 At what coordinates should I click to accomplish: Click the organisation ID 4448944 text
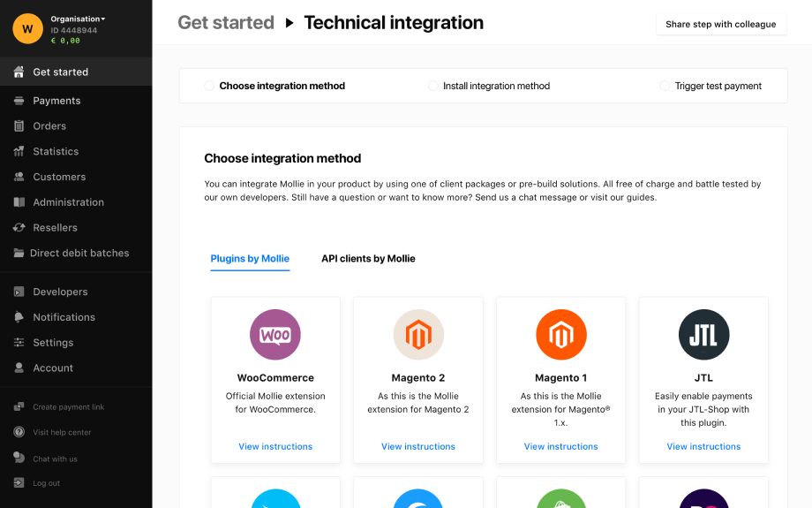73,30
